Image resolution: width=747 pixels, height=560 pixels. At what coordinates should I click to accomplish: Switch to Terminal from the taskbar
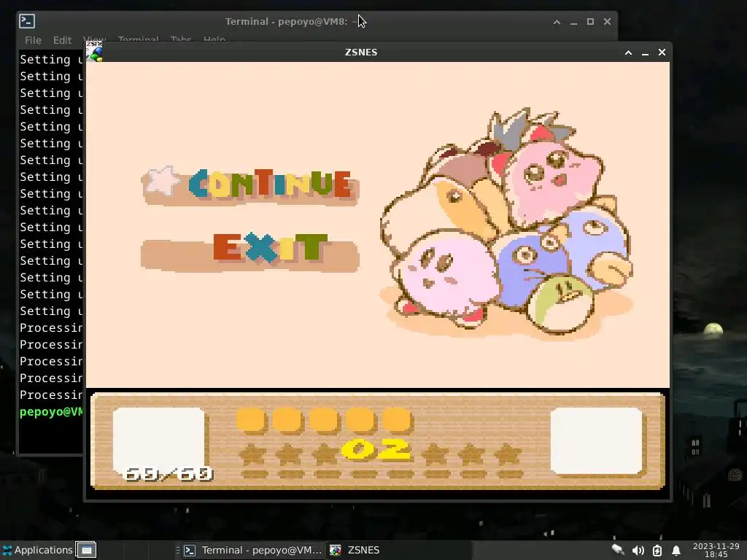point(252,550)
